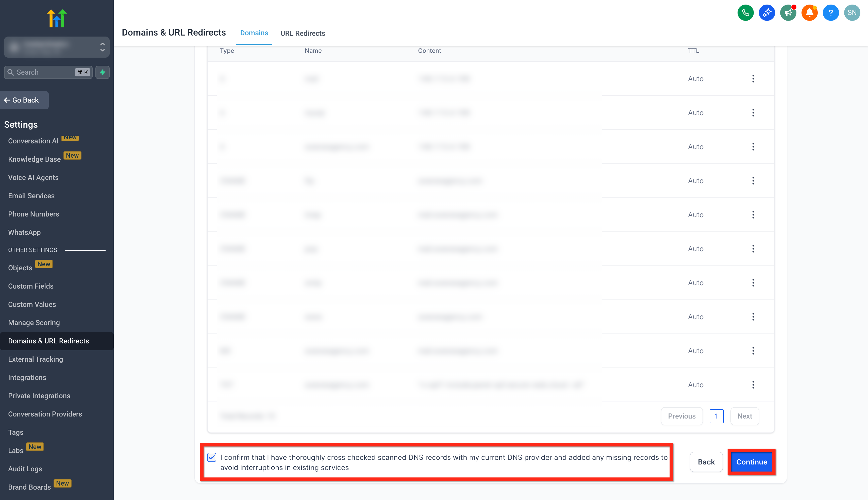Click the blue Continue button
The width and height of the screenshot is (868, 500).
(751, 462)
